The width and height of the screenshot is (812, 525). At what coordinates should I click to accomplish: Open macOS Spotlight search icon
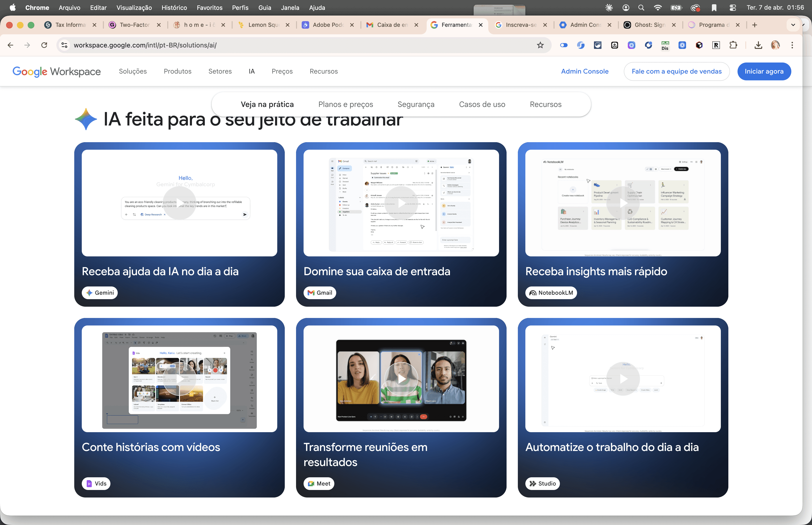[641, 8]
